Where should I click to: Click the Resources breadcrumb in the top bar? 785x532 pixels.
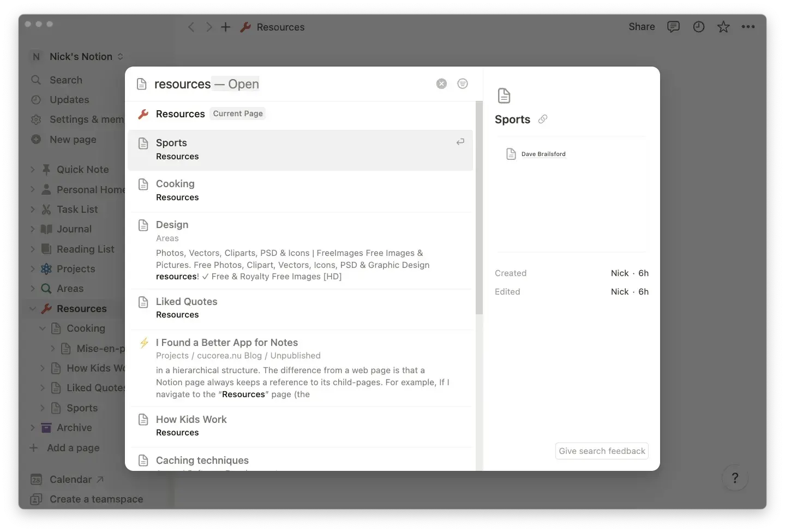pyautogui.click(x=281, y=27)
